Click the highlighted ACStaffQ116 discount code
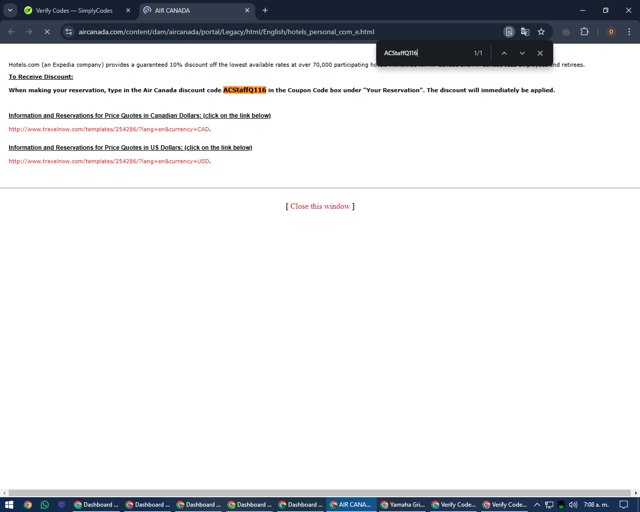Viewport: 640px width, 512px height. [x=244, y=90]
